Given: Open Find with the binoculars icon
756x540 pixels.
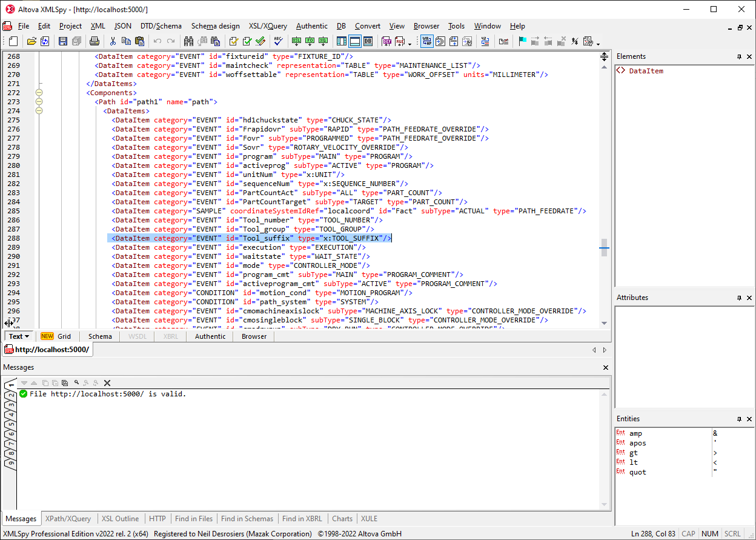Looking at the screenshot, I should point(188,41).
